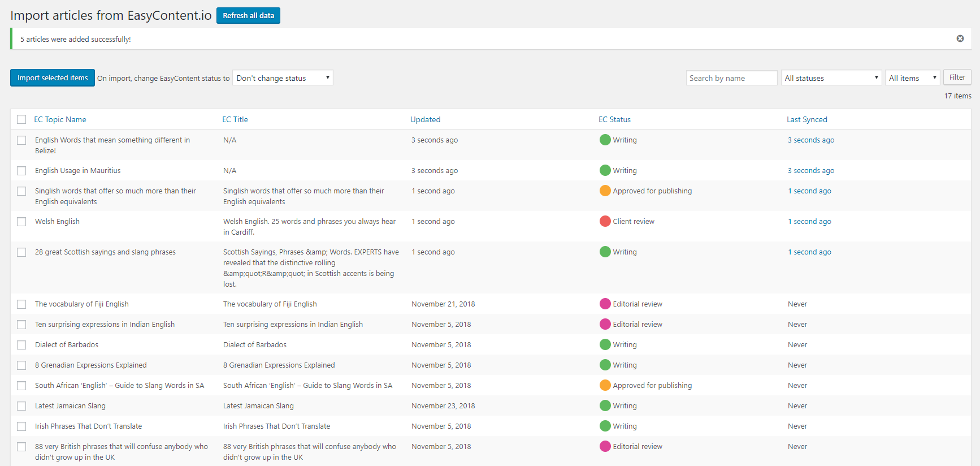Expand the All statuses filter dropdown
Viewport: 980px width, 466px height.
point(831,78)
